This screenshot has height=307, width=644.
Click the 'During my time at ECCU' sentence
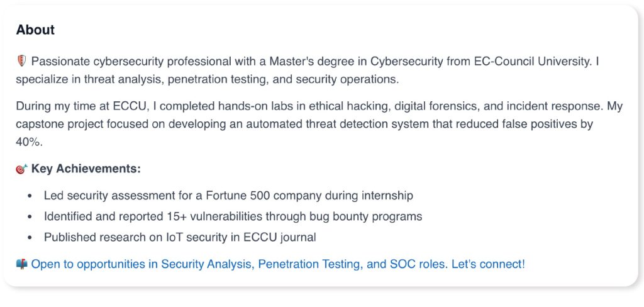coord(76,106)
